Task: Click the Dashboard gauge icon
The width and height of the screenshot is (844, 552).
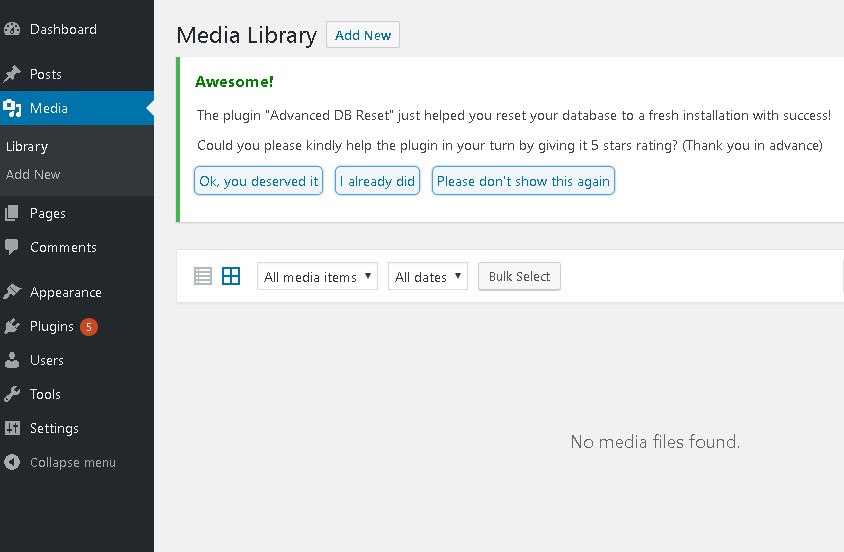Action: 12,30
